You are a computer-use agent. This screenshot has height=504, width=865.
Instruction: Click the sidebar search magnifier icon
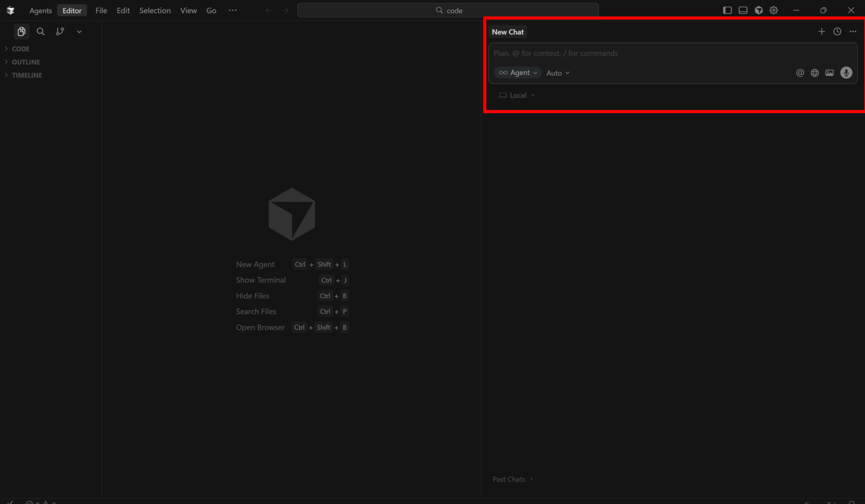point(41,32)
